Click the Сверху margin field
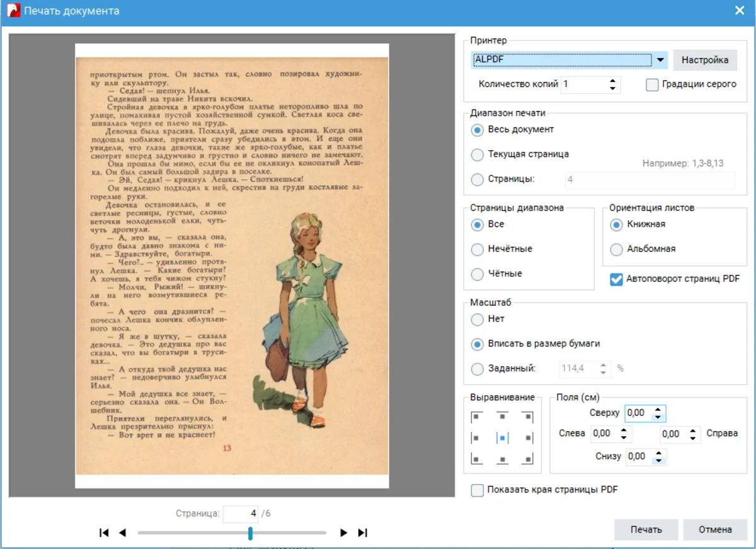The height and width of the screenshot is (549, 756). [639, 413]
